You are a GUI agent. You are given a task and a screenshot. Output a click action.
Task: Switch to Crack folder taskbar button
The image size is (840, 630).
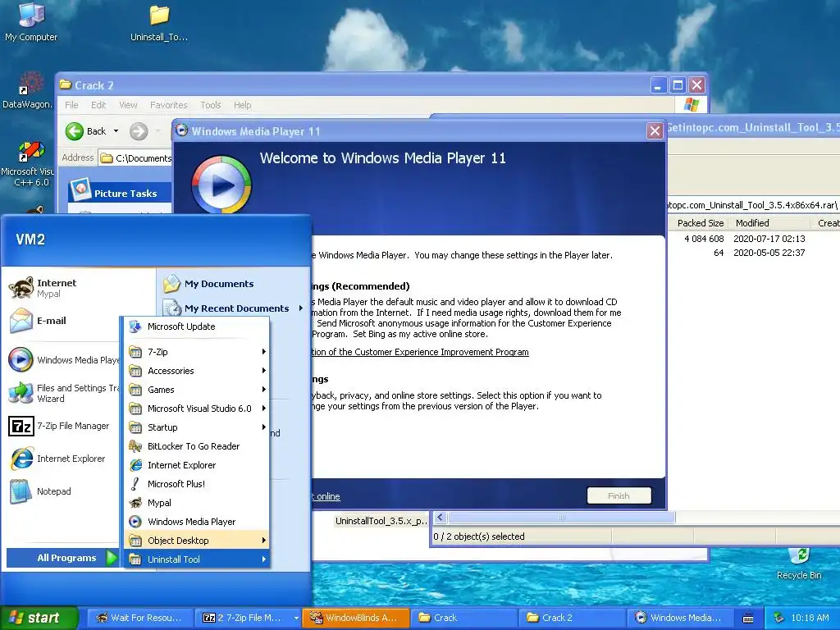point(464,618)
